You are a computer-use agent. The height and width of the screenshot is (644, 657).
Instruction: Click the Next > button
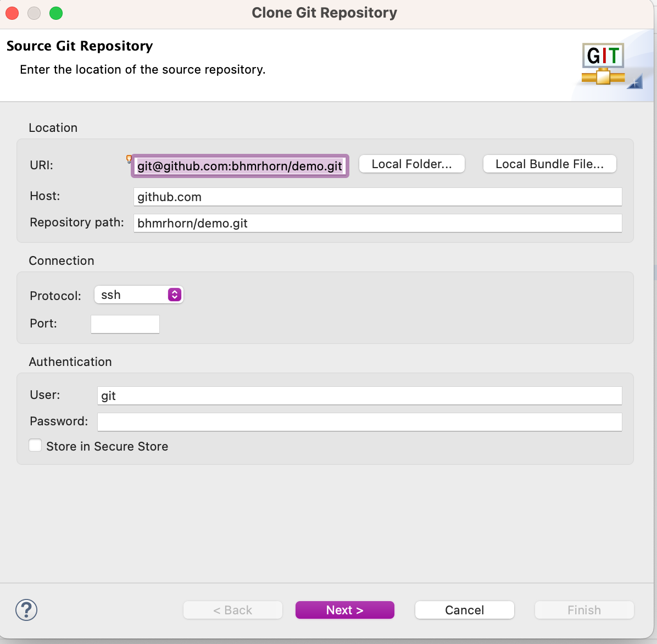(344, 610)
